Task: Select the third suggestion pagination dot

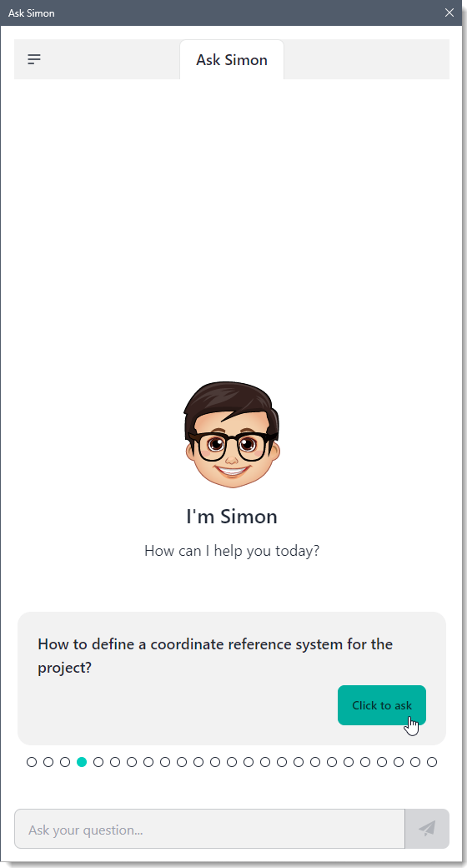Action: click(x=65, y=762)
